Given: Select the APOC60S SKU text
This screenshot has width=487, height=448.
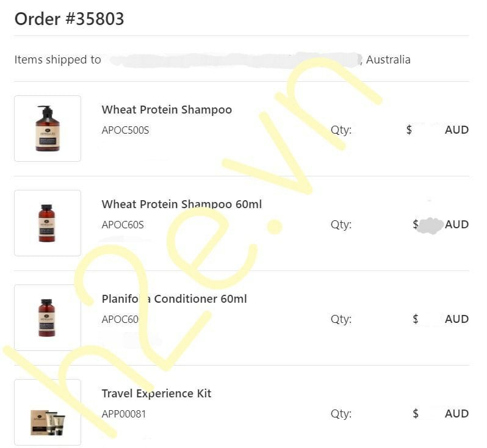Looking at the screenshot, I should tap(123, 224).
